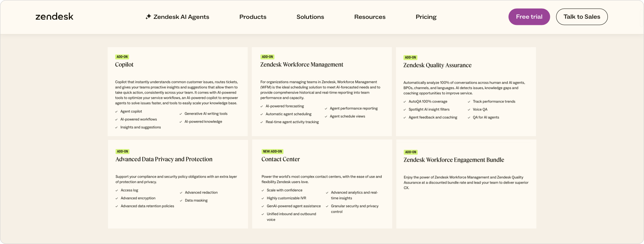Click checkmark beside Track performance trends
644x244 pixels.
(469, 102)
